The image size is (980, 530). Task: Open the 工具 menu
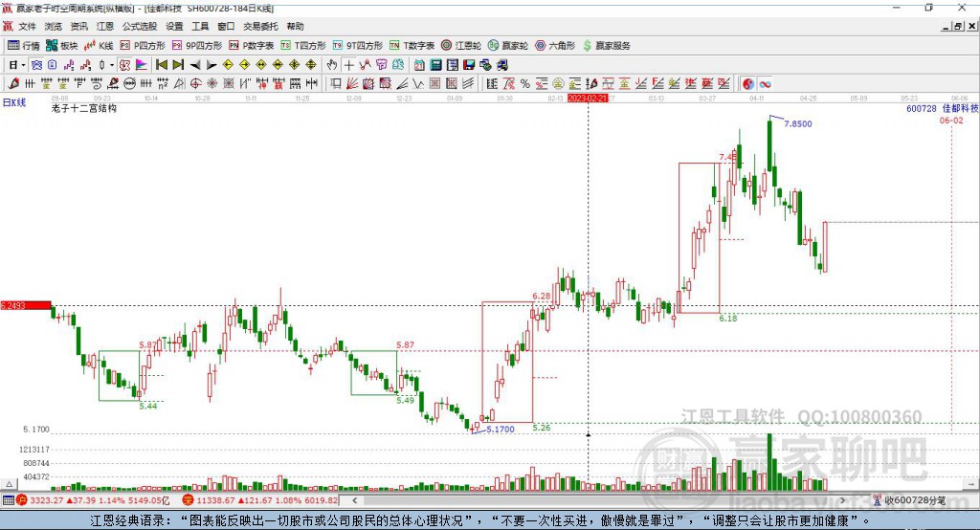coord(200,26)
